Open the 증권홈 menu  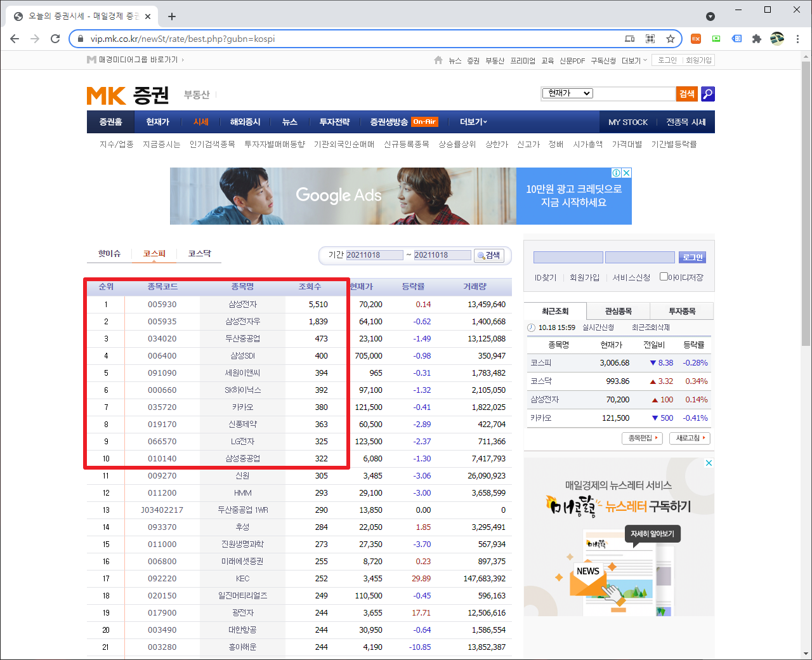tap(110, 122)
